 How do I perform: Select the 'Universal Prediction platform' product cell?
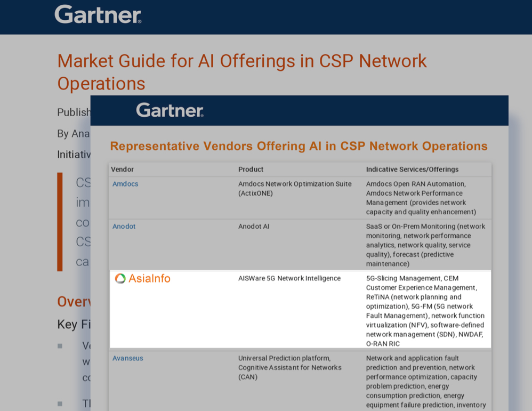point(289,367)
